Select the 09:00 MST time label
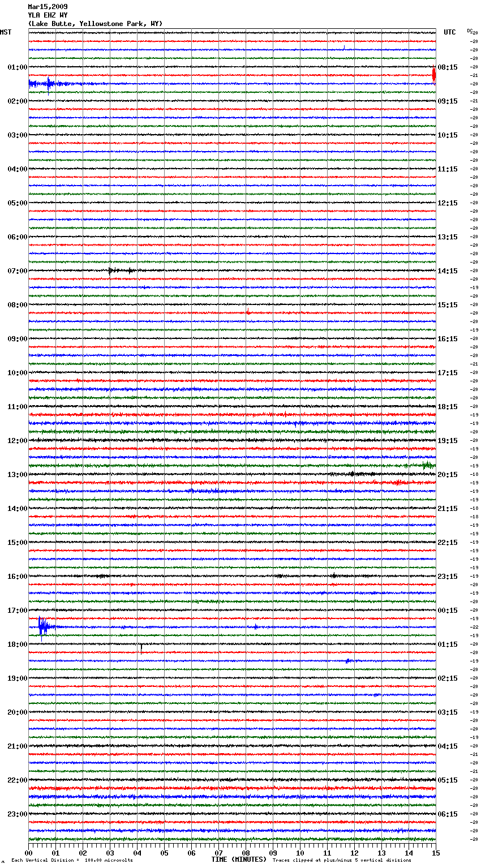Screen dimensions: 481x868 [x=18, y=339]
